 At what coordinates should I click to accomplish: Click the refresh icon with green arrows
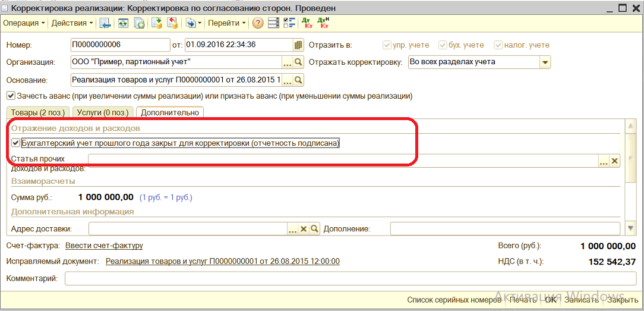123,23
